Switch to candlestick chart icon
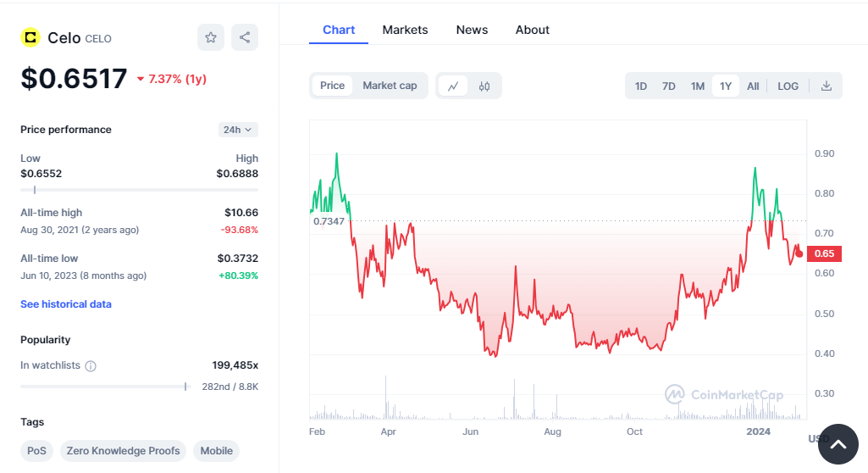The width and height of the screenshot is (868, 473). [x=484, y=86]
